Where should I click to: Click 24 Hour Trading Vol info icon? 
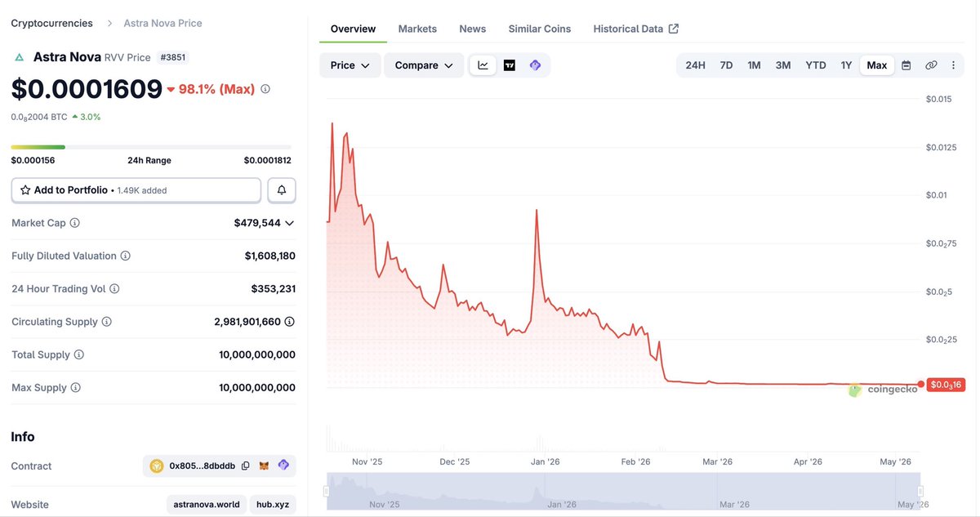point(114,289)
